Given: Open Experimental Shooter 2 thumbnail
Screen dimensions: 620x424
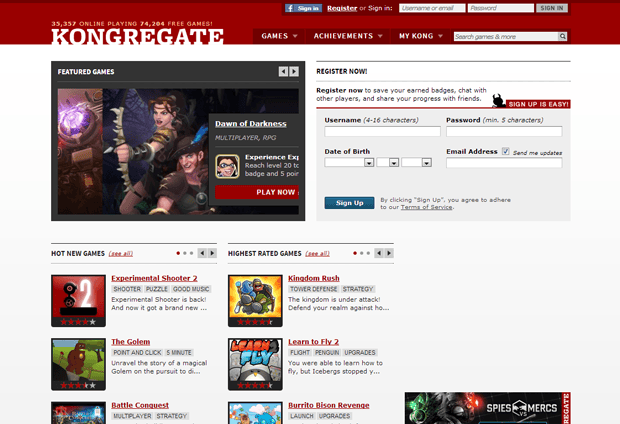Looking at the screenshot, I should tap(78, 301).
